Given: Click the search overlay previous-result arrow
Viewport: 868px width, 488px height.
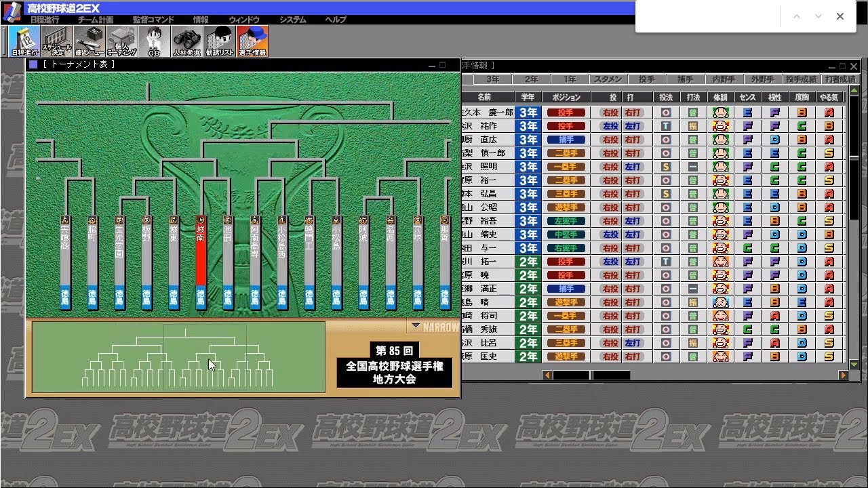Looking at the screenshot, I should (797, 16).
